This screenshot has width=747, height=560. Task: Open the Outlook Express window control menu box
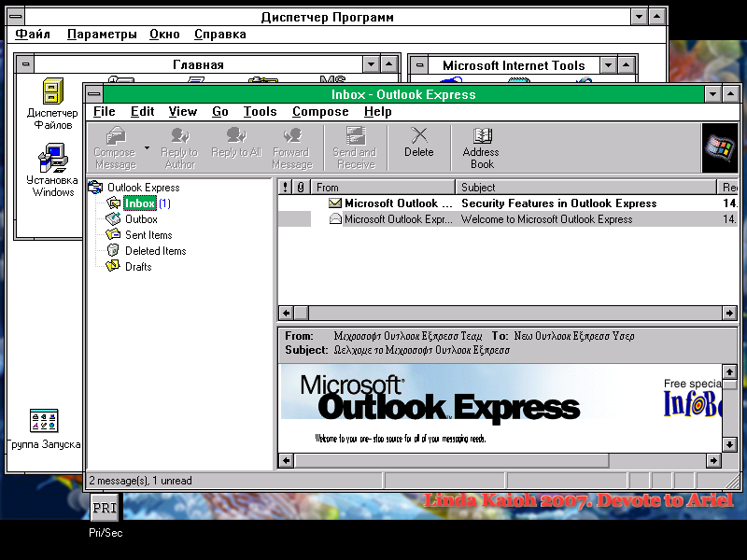point(94,94)
